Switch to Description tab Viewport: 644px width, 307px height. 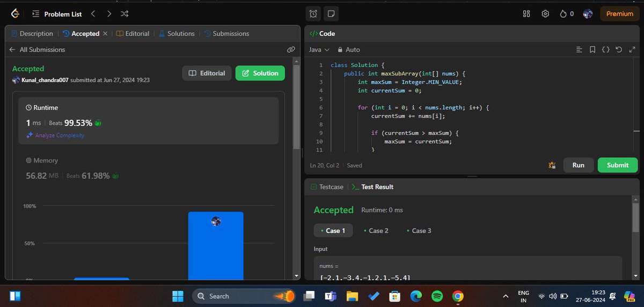[x=32, y=33]
